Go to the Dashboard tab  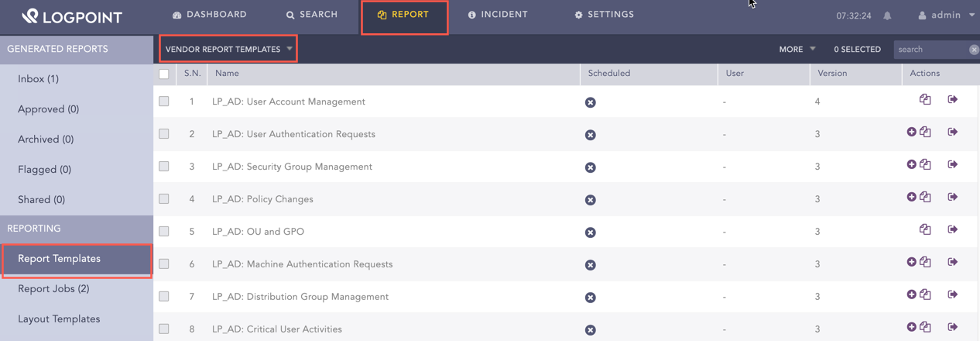pyautogui.click(x=210, y=15)
